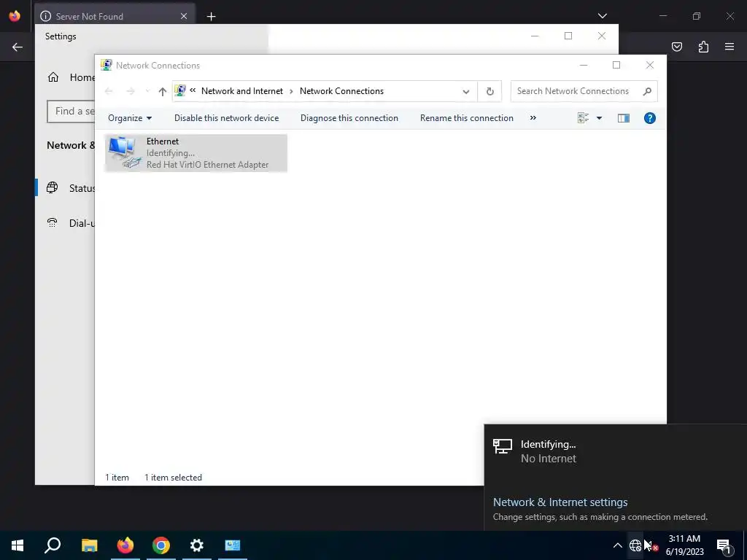Open Firefox extensions icon
This screenshot has height=560, width=747.
[x=703, y=47]
